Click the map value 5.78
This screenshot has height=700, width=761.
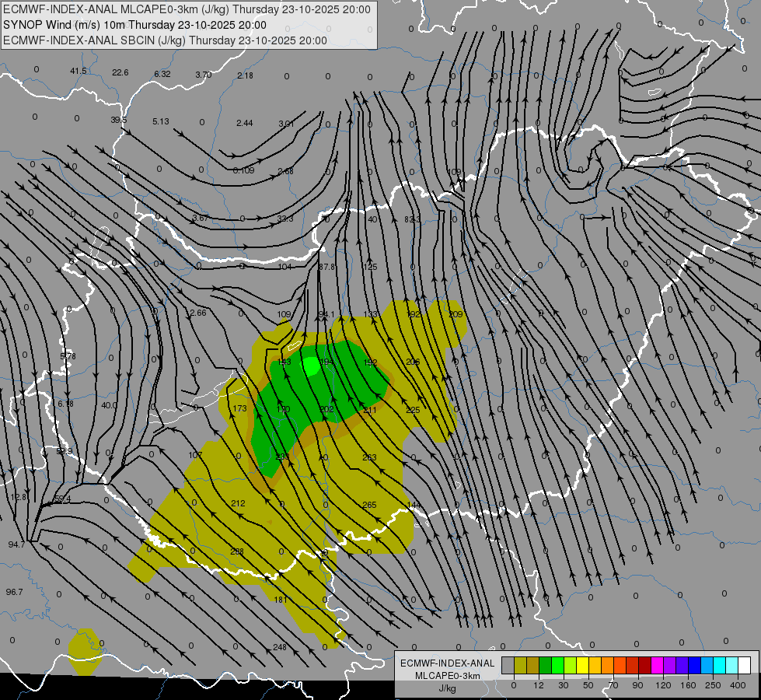68,356
